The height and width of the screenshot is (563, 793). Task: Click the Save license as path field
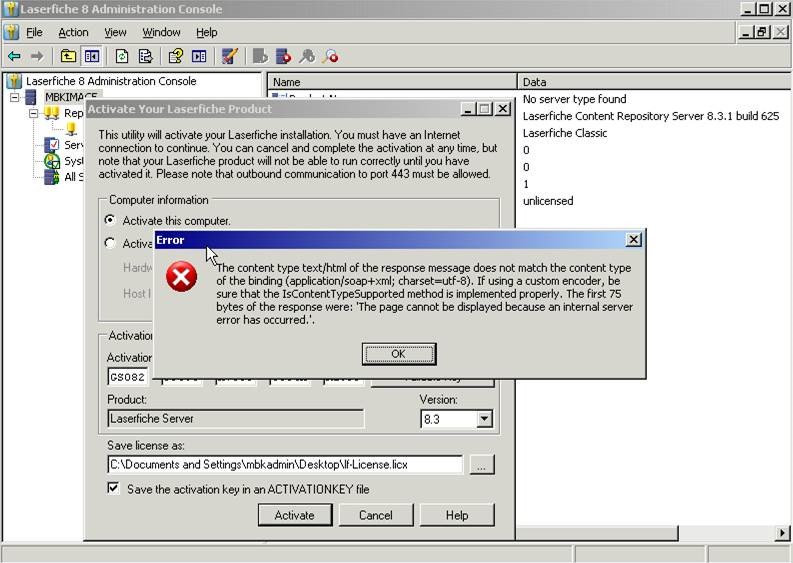click(x=285, y=464)
